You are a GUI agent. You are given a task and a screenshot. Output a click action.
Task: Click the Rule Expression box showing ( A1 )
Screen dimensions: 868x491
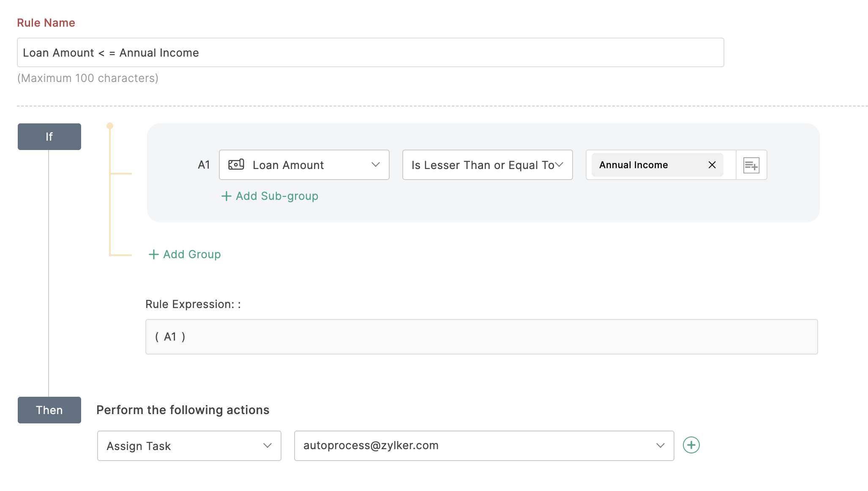(x=481, y=337)
